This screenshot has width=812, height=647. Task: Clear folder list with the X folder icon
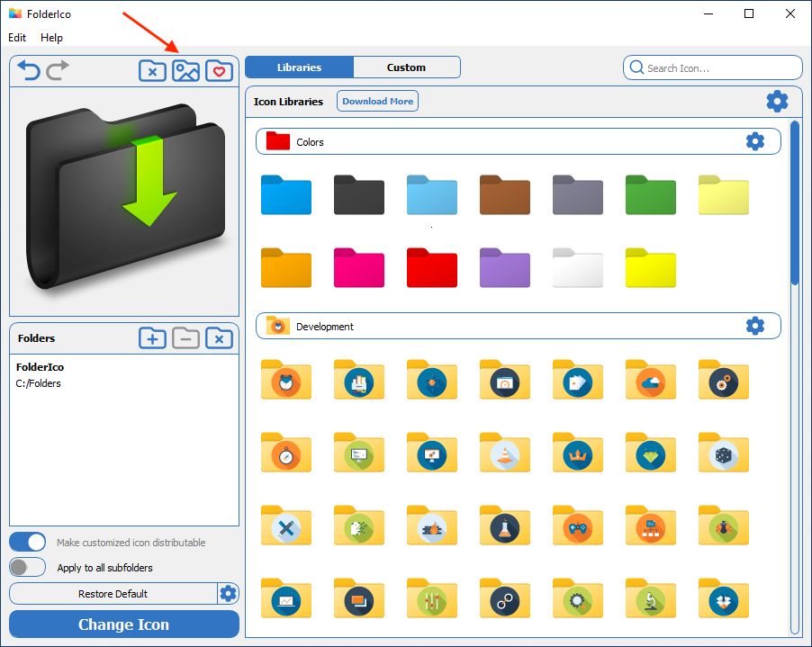pyautogui.click(x=219, y=338)
